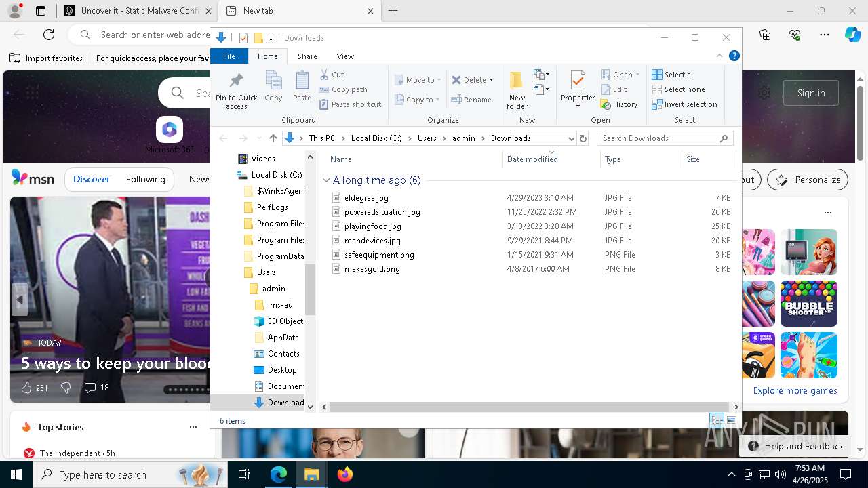Open Task View on taskbar

pos(244,474)
